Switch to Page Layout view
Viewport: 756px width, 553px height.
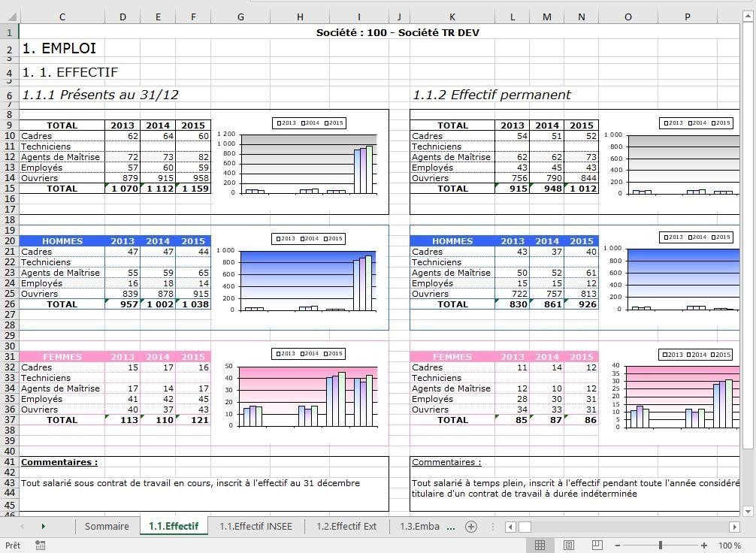tap(568, 545)
